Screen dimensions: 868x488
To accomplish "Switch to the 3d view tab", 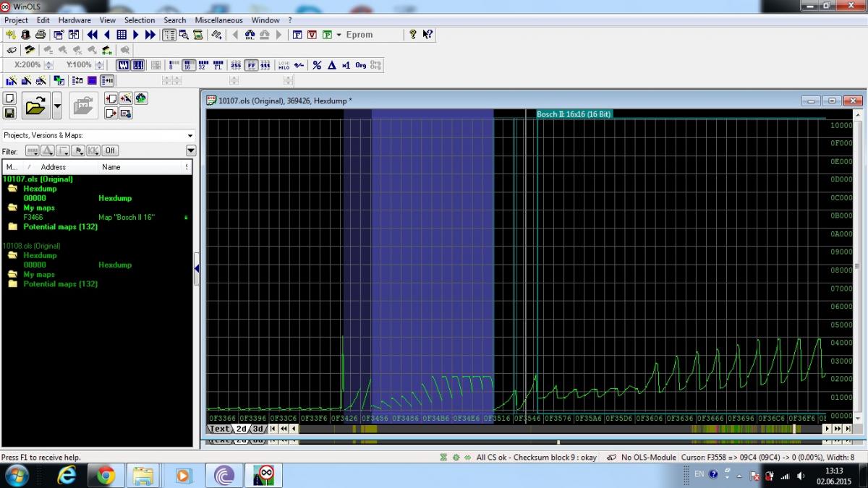I will click(x=258, y=429).
